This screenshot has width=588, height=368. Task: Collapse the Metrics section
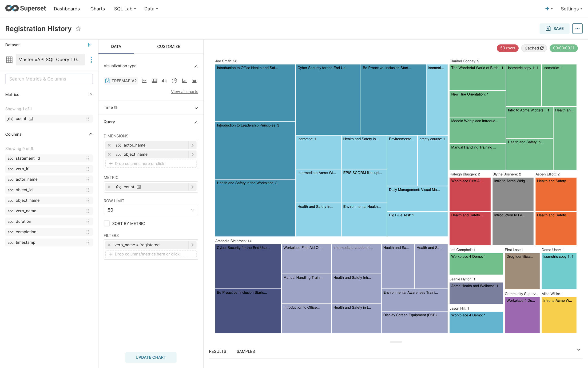tap(91, 94)
